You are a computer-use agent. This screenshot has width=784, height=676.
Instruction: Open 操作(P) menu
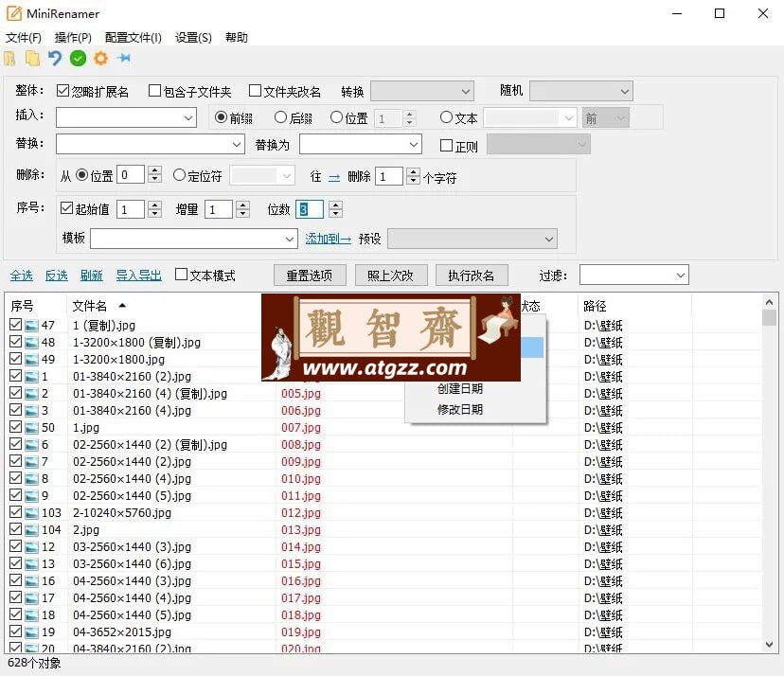pos(73,38)
